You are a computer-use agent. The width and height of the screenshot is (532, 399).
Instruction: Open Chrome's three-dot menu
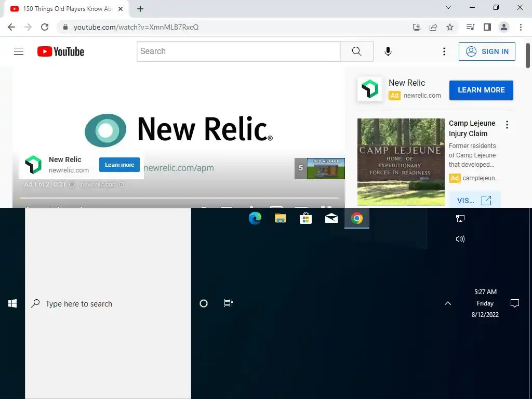[x=521, y=27]
